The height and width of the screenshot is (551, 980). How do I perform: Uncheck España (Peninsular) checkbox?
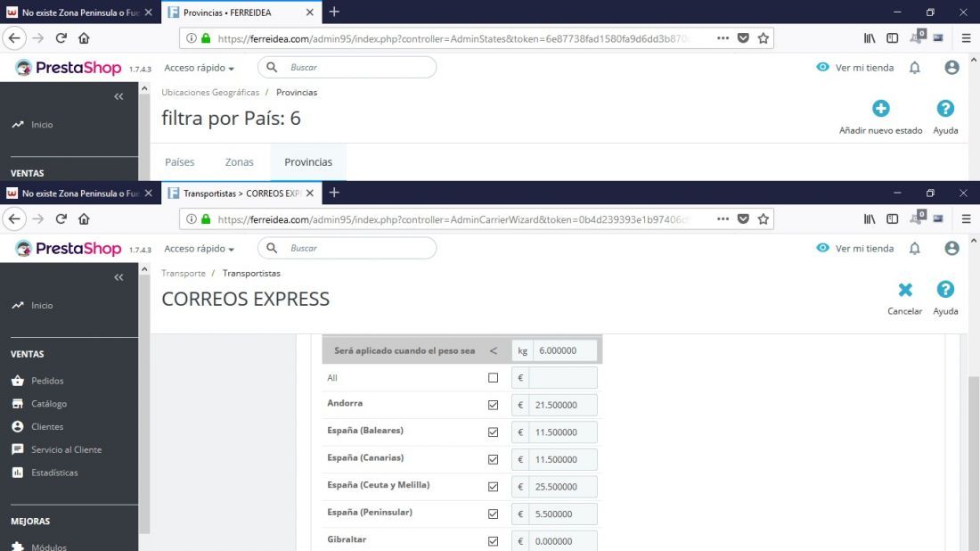click(x=494, y=514)
